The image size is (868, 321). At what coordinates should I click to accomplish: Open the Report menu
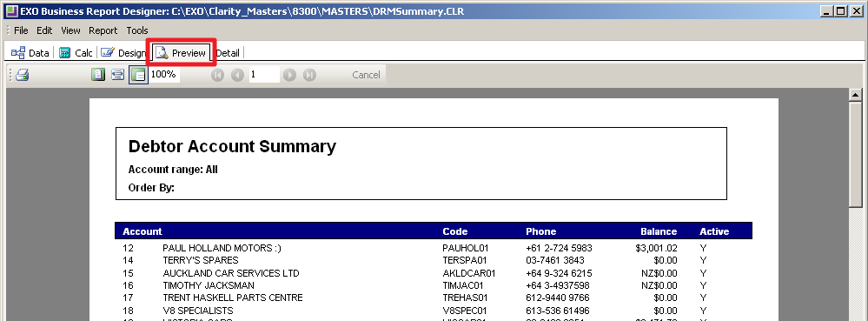(x=103, y=30)
